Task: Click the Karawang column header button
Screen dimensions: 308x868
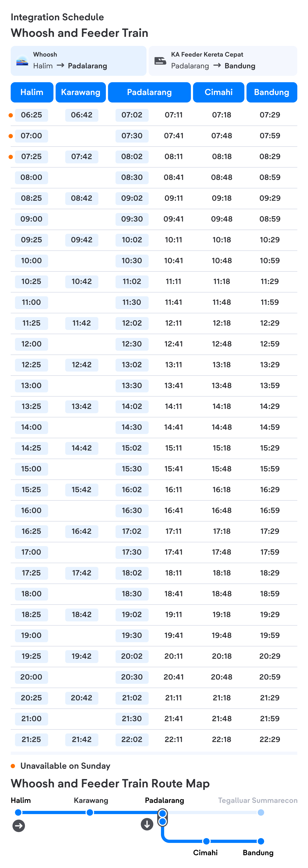Action: coord(81,92)
